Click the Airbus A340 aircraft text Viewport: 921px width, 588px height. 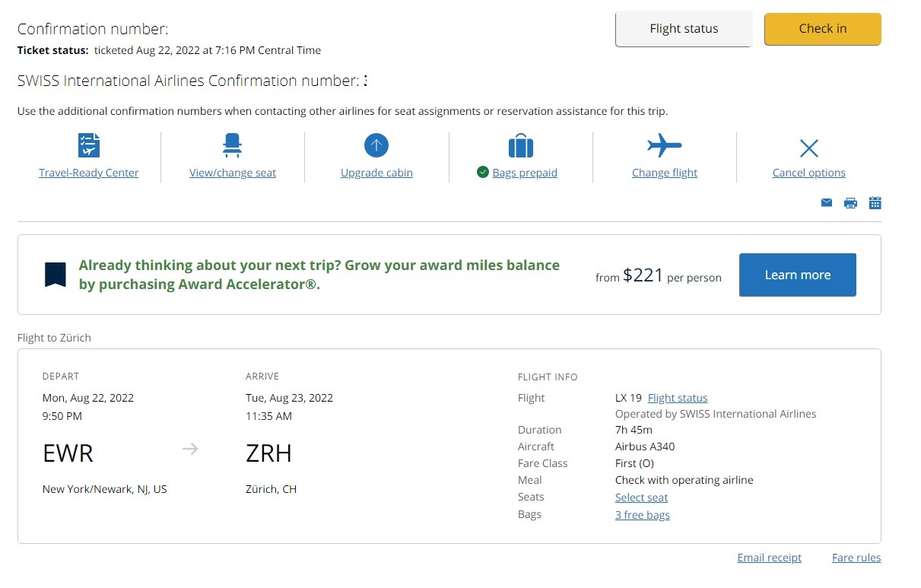point(645,447)
